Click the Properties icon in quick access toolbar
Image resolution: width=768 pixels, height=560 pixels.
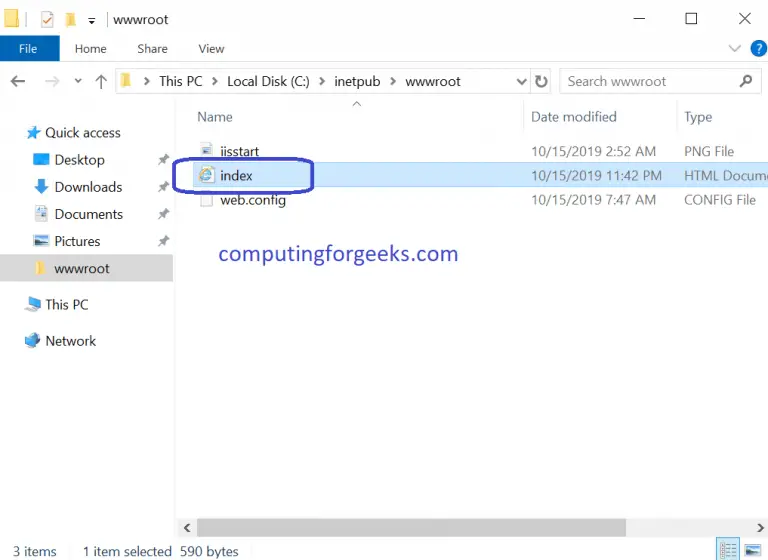[x=47, y=19]
